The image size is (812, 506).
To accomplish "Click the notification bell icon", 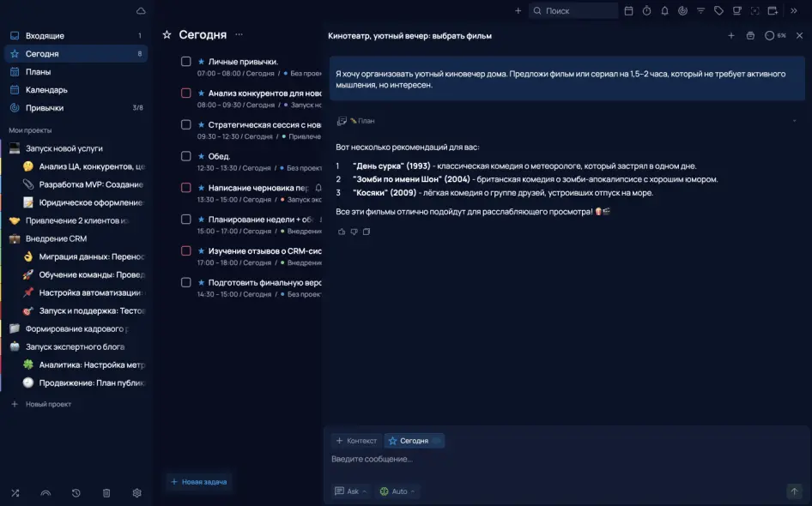I will 664,11.
